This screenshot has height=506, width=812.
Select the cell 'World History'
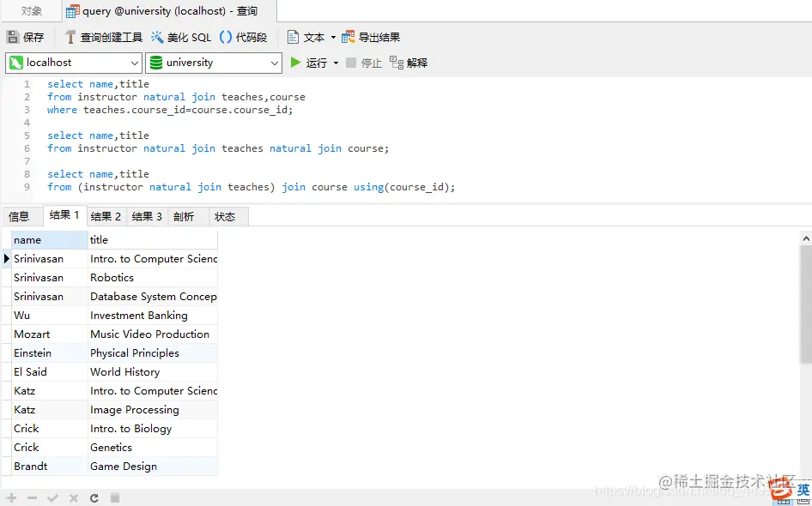(153, 372)
